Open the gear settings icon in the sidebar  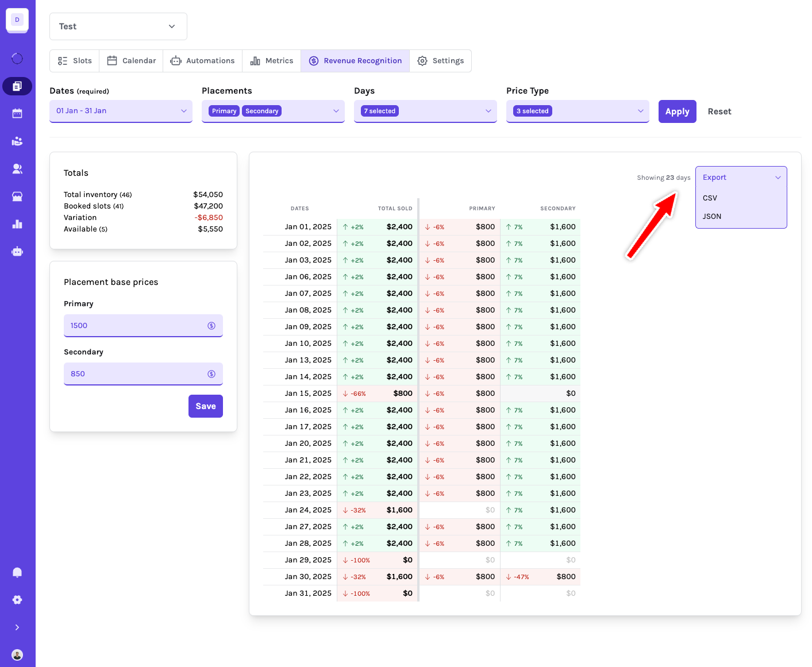pos(17,600)
